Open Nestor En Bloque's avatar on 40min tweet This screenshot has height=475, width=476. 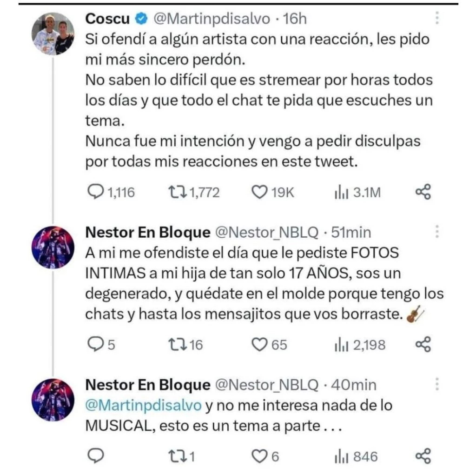point(53,400)
